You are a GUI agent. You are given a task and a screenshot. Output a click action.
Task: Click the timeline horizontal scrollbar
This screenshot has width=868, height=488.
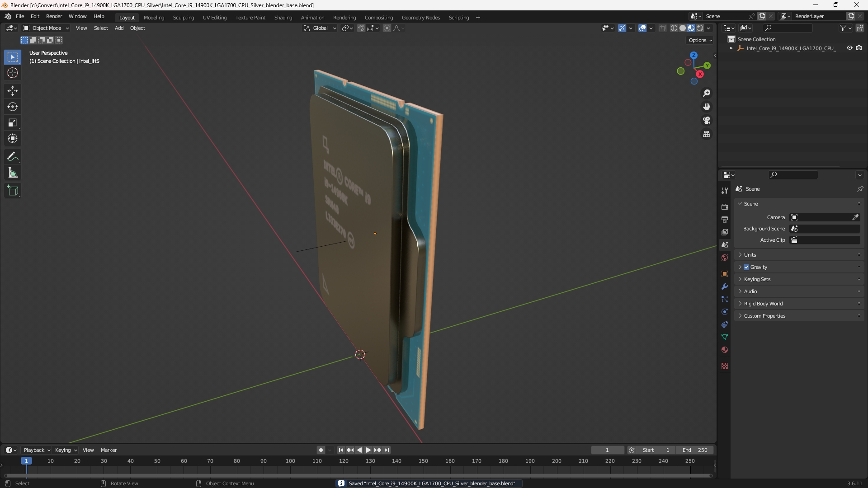(358, 475)
